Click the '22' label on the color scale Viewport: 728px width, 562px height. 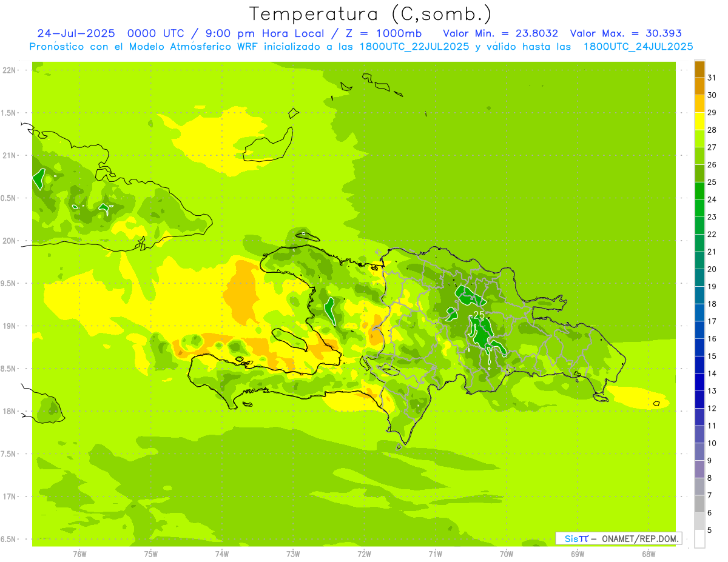click(712, 235)
